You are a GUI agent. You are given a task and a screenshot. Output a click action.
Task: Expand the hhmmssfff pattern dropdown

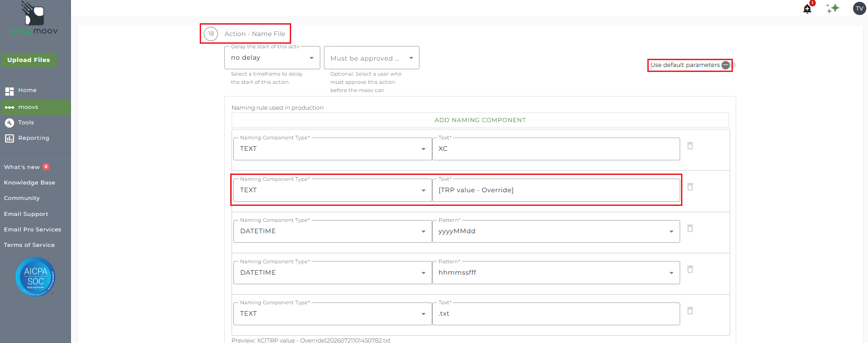[556, 272]
